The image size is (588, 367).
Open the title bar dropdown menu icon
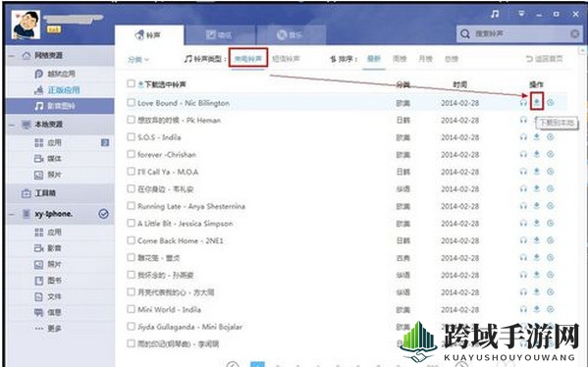click(x=521, y=14)
